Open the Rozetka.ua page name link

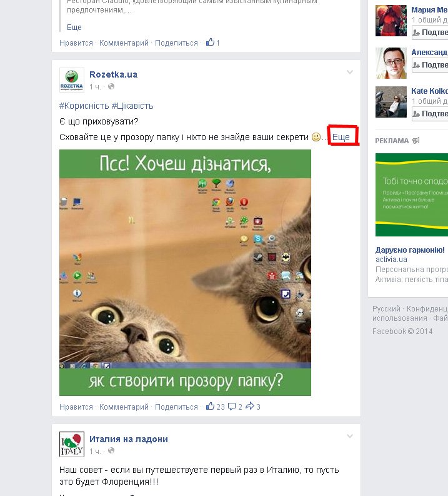114,74
